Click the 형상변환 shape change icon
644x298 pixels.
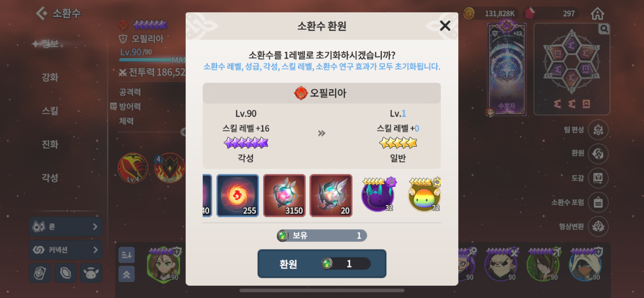pyautogui.click(x=598, y=226)
